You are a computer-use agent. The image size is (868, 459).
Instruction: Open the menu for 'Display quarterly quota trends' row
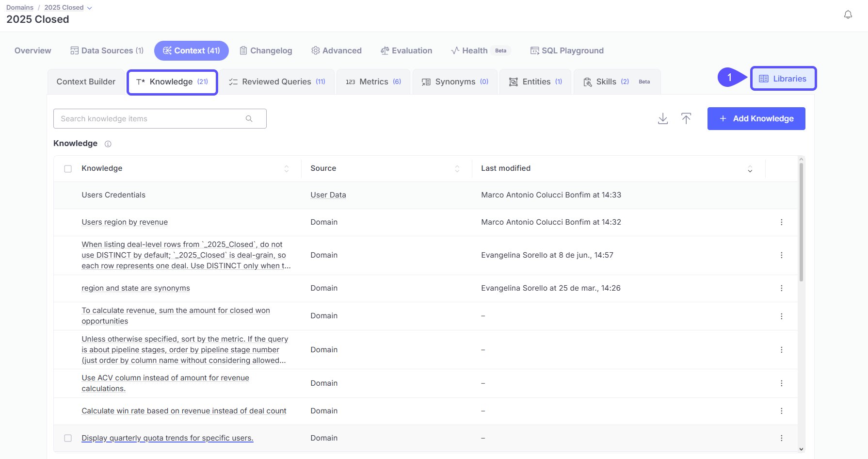pyautogui.click(x=781, y=438)
